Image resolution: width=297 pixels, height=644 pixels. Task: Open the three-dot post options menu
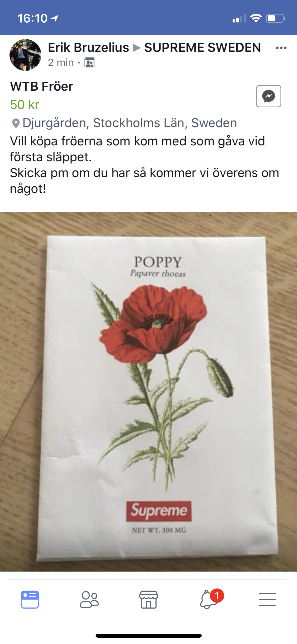[x=281, y=48]
